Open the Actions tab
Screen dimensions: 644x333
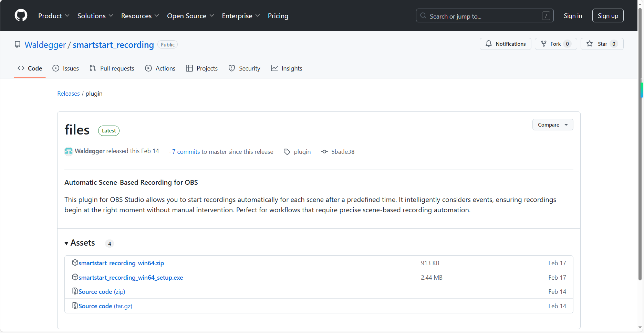coord(160,68)
